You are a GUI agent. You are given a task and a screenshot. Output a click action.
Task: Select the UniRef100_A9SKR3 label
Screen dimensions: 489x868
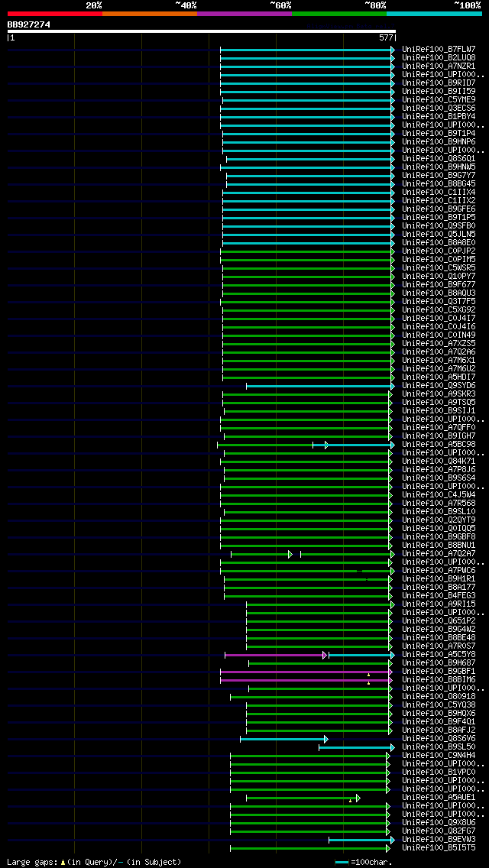439,394
